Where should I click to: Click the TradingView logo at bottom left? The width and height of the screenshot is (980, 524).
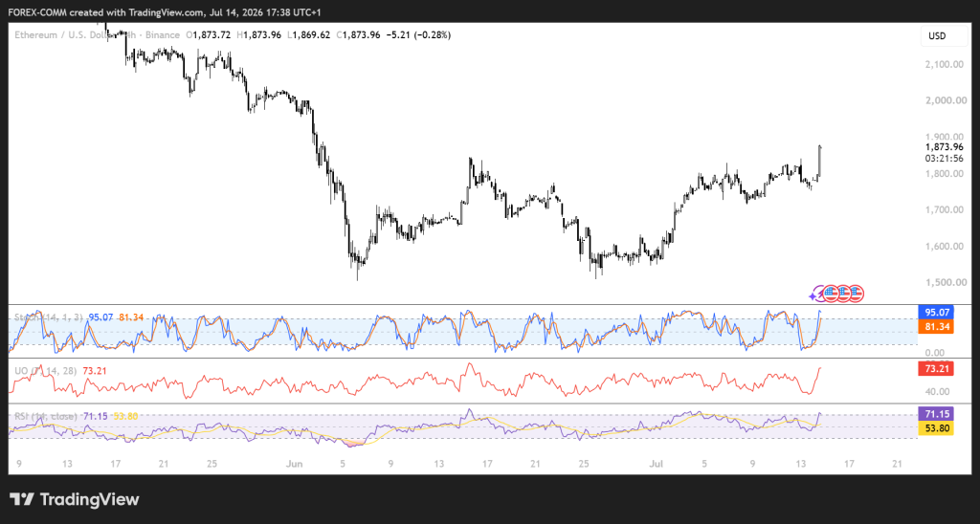point(75,500)
